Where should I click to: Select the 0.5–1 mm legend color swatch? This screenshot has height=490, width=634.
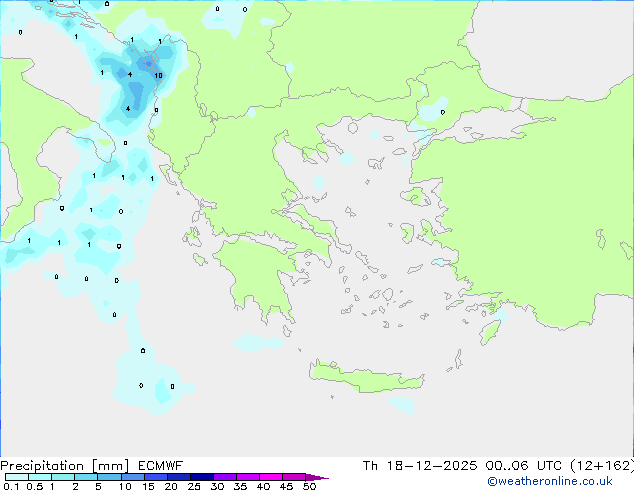pyautogui.click(x=40, y=477)
